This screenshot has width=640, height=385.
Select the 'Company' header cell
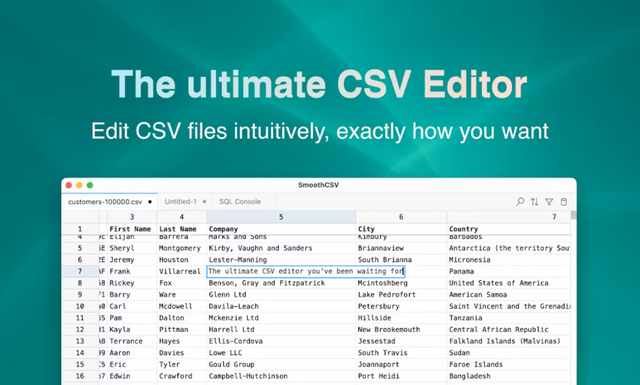pyautogui.click(x=281, y=229)
